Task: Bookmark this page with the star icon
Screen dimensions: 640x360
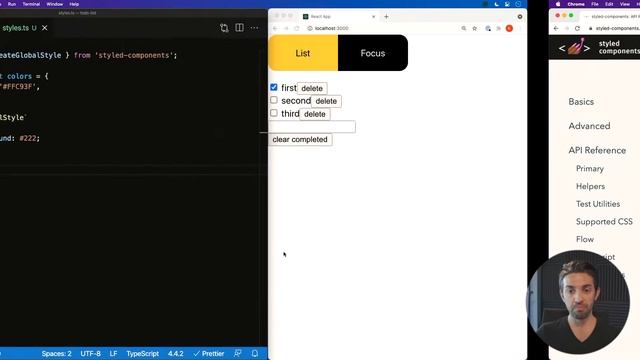Action: click(475, 28)
